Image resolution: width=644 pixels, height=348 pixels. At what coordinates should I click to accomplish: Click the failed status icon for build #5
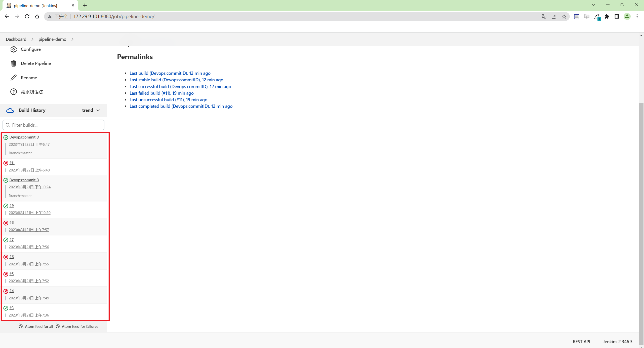6,274
